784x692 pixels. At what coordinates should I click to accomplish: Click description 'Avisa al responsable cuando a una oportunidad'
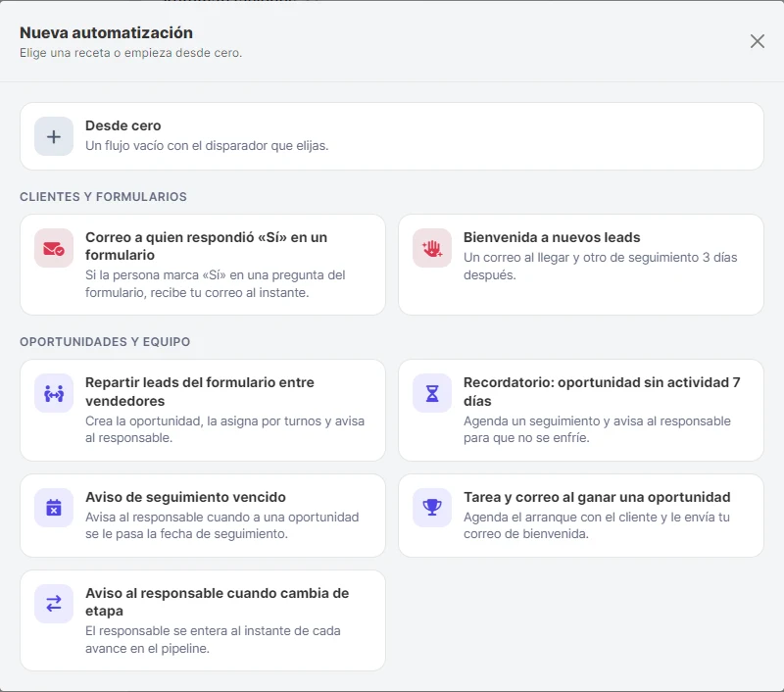222,517
